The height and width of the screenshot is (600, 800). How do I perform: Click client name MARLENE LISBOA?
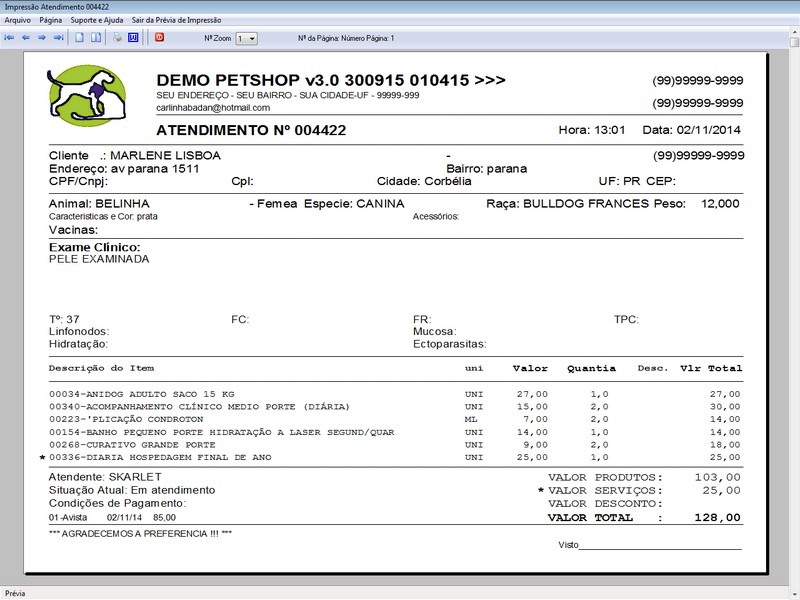click(x=165, y=156)
